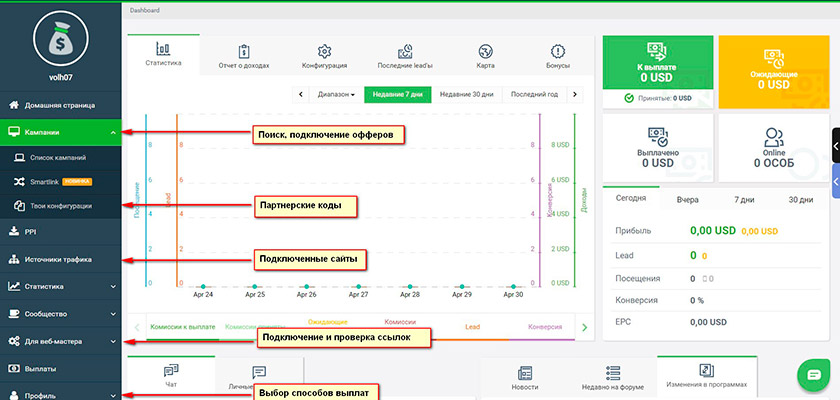Expand the Профиль sidebar section chevron
Image resolution: width=840 pixels, height=400 pixels.
113,396
